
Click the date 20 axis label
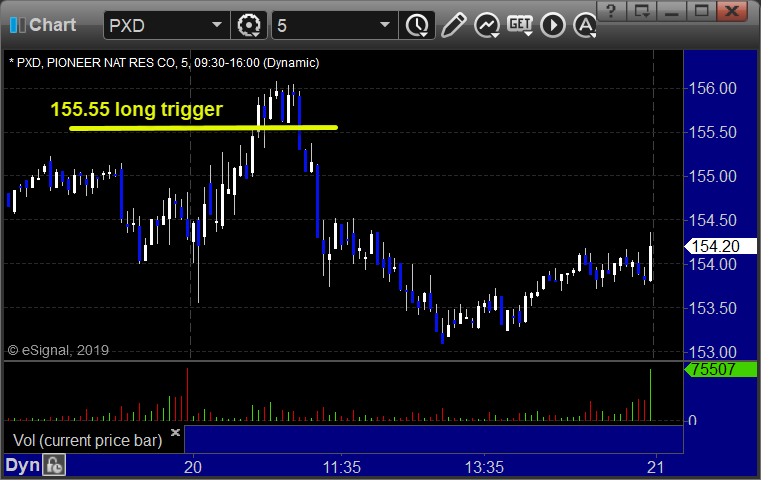[193, 467]
